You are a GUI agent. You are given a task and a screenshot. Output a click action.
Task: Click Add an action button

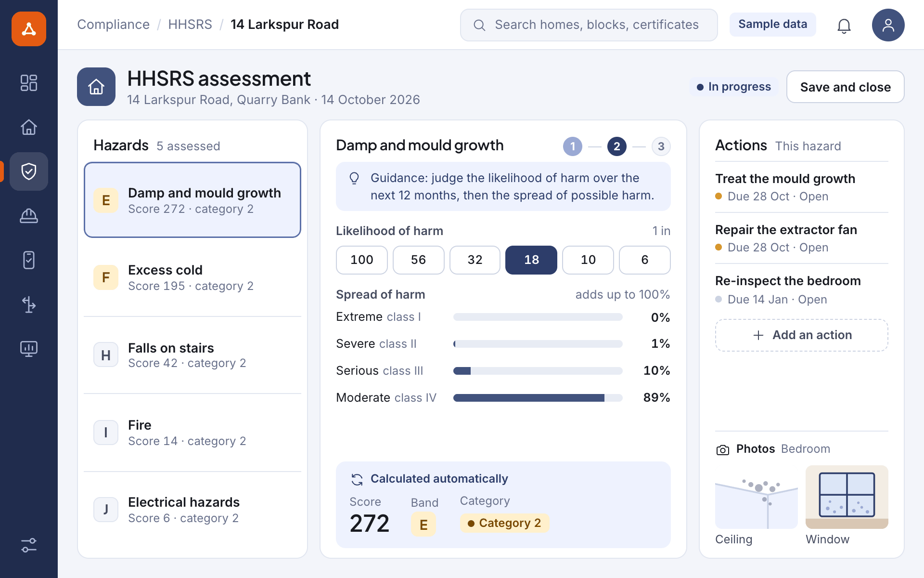point(802,335)
